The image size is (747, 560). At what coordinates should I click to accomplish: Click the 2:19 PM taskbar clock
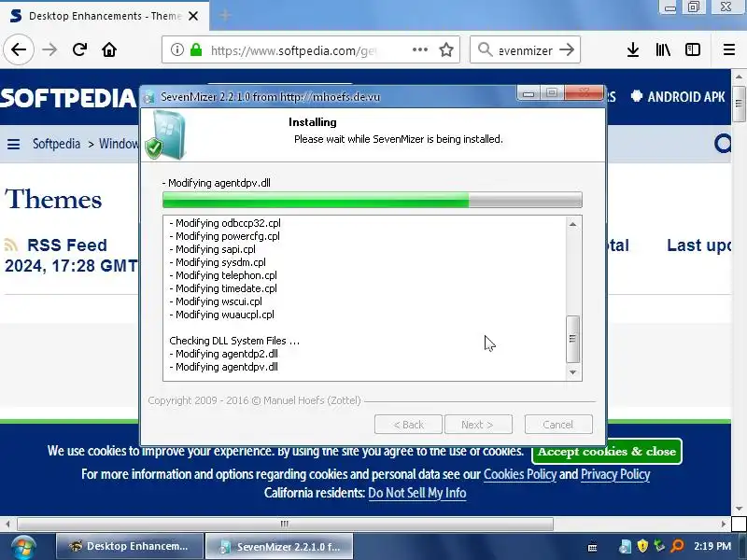pos(712,546)
